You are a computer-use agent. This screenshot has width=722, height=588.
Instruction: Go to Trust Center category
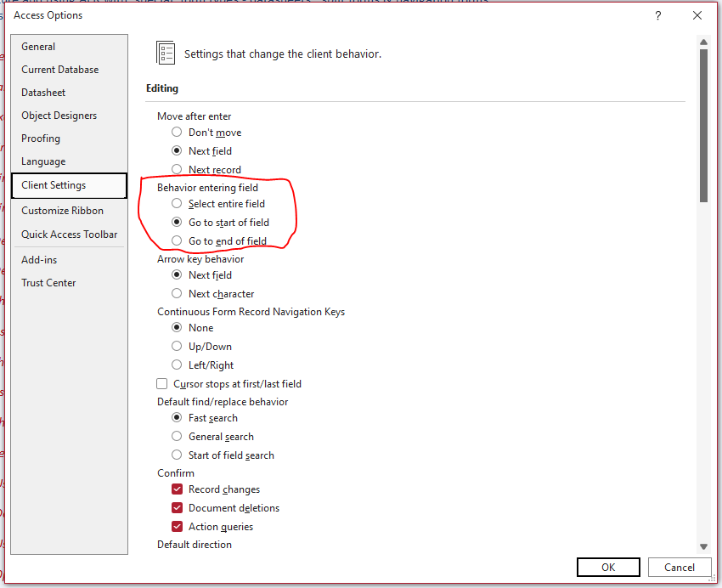[48, 283]
